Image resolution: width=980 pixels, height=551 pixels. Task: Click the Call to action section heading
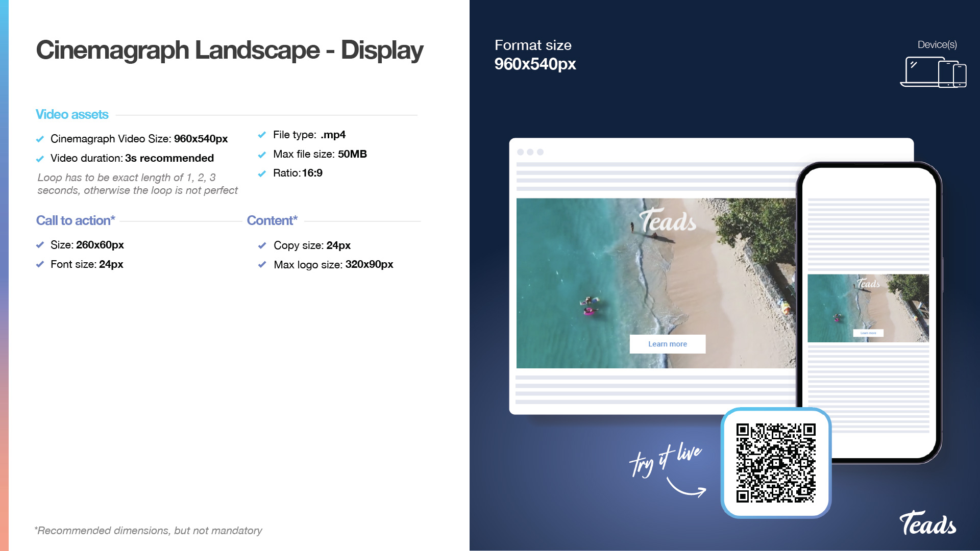click(76, 220)
